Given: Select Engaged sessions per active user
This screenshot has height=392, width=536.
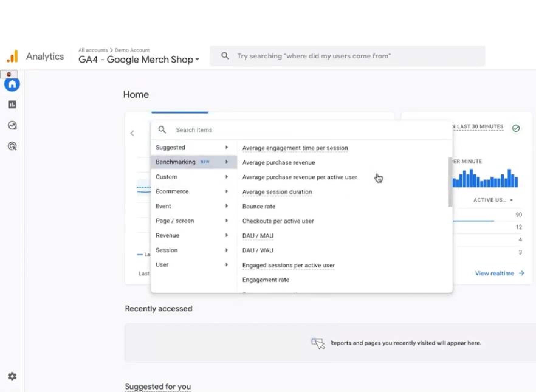Looking at the screenshot, I should pyautogui.click(x=288, y=265).
